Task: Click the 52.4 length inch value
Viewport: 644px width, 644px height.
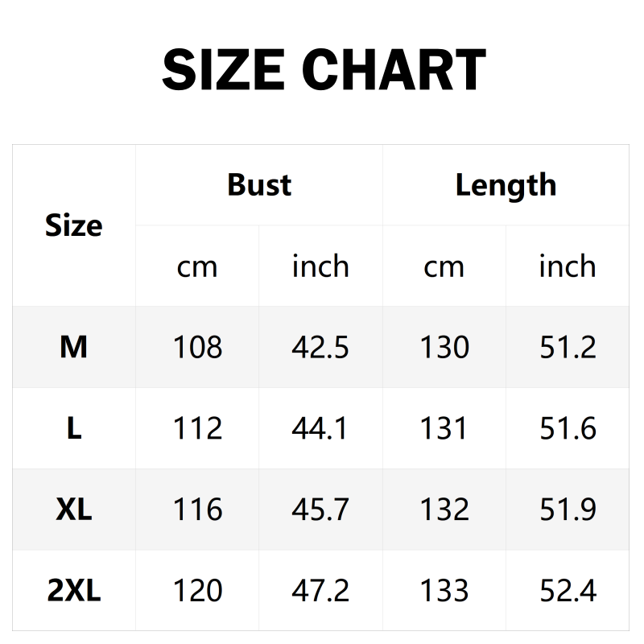Action: (x=568, y=591)
